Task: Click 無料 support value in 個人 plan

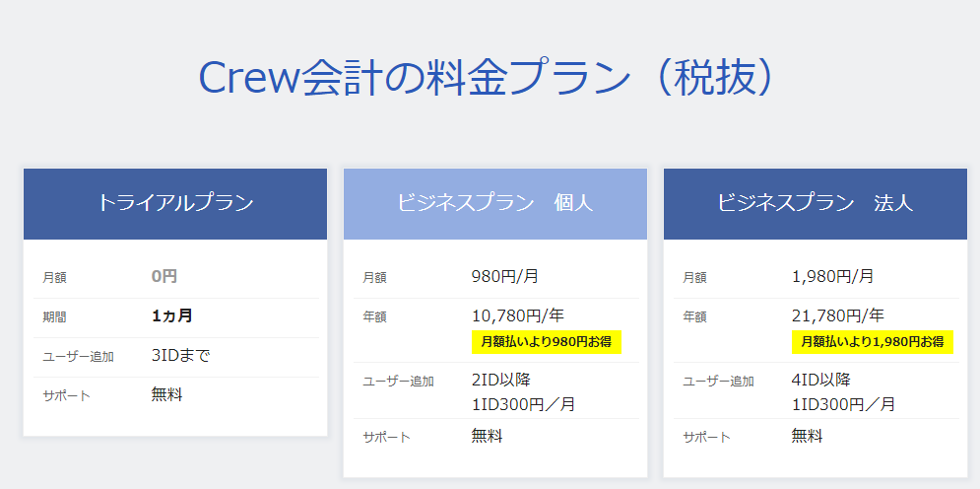Action: (x=487, y=436)
